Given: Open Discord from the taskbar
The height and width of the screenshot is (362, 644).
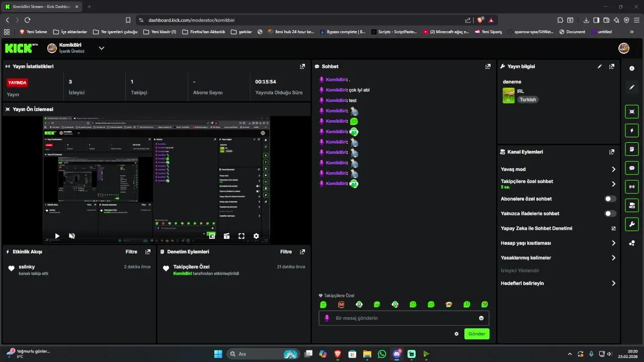Looking at the screenshot, I should pos(397,354).
